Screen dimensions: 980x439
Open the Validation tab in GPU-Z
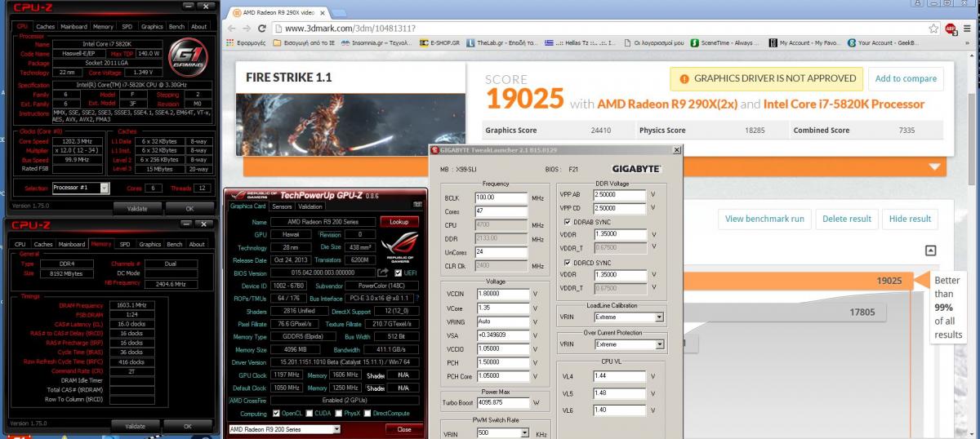(310, 206)
